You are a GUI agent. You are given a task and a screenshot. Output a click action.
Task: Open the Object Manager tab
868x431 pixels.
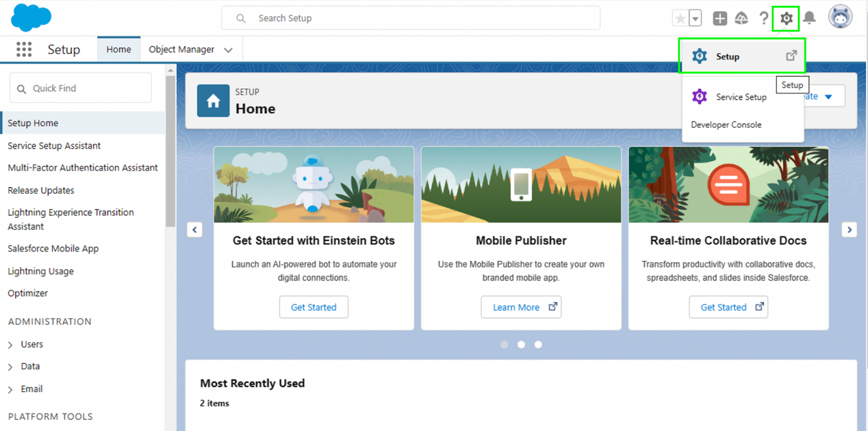pos(181,49)
